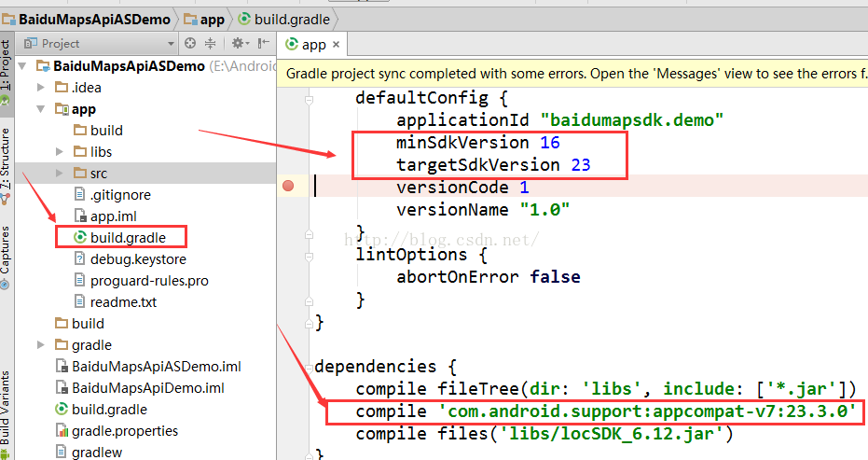Select the .idea folder
The width and height of the screenshot is (868, 460).
(78, 88)
